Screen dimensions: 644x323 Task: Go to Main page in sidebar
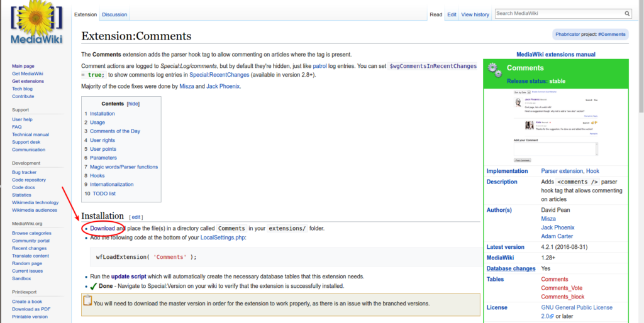point(23,66)
